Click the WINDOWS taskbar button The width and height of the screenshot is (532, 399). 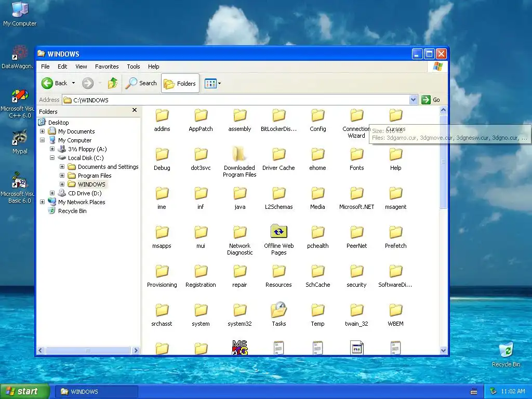[x=96, y=392]
